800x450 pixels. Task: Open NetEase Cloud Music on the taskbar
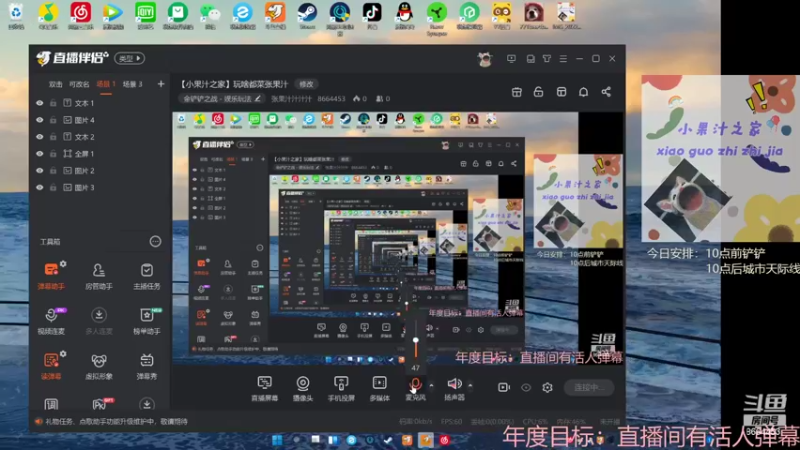444,440
